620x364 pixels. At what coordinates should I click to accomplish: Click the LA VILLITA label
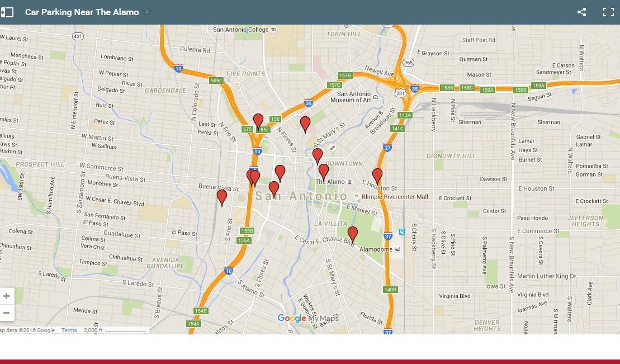coord(330,224)
